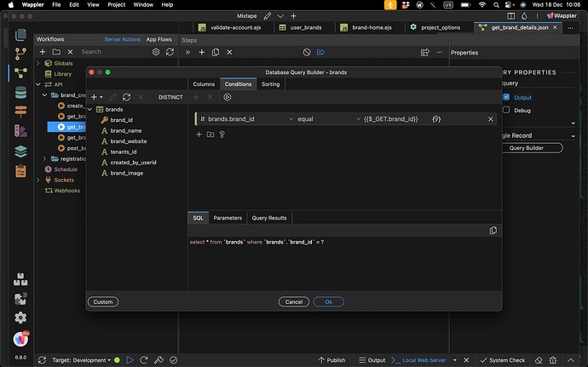Switch to the Columns tab
Screen dimensions: 588x367
click(204, 84)
